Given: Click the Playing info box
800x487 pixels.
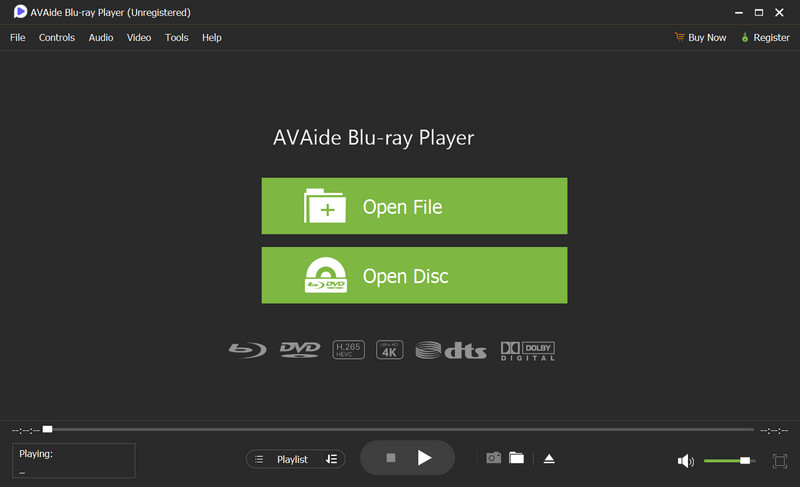Looking at the screenshot, I should [73, 460].
